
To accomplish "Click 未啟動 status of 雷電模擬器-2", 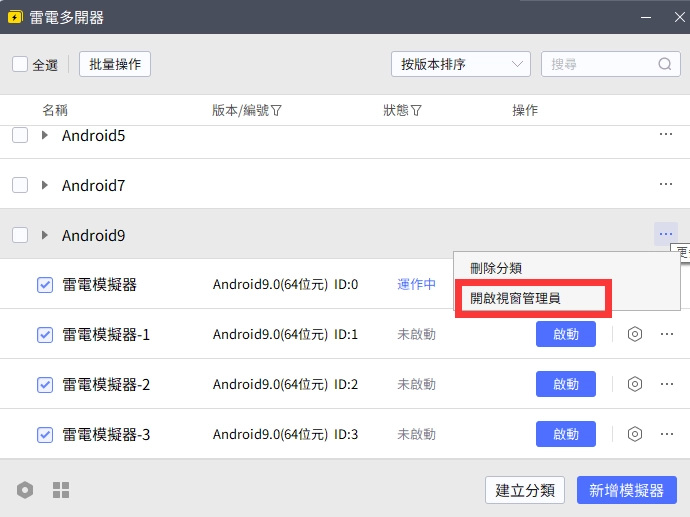I will (x=416, y=385).
